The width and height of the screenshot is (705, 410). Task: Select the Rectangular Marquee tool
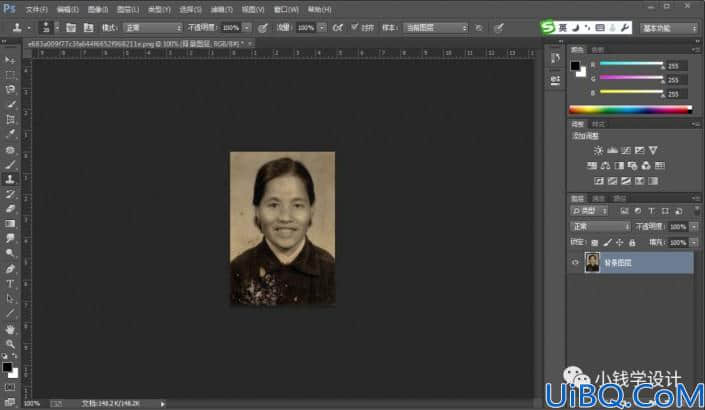pos(10,75)
